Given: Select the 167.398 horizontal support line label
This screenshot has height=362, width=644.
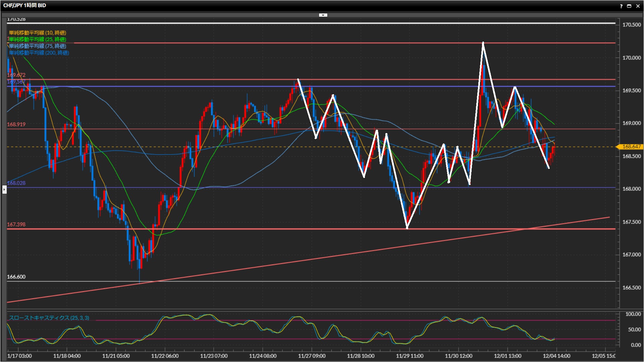Looking at the screenshot, I should tap(16, 224).
